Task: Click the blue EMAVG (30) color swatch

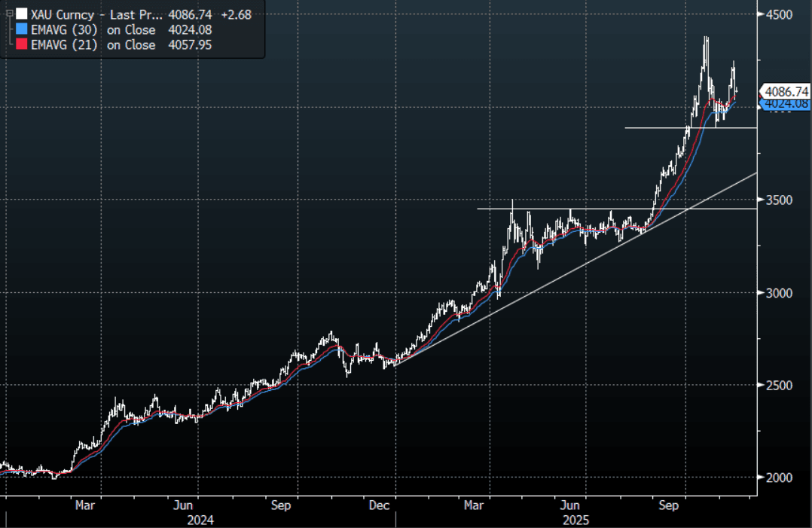Action: [x=21, y=30]
